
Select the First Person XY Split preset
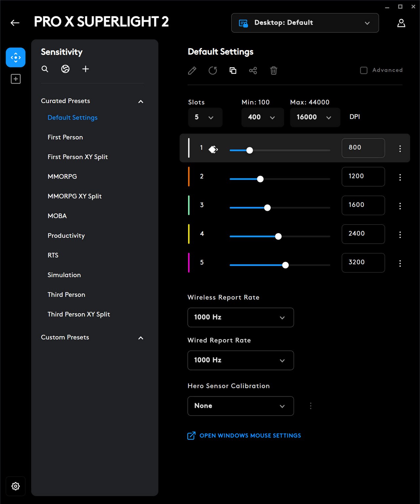pyautogui.click(x=77, y=157)
